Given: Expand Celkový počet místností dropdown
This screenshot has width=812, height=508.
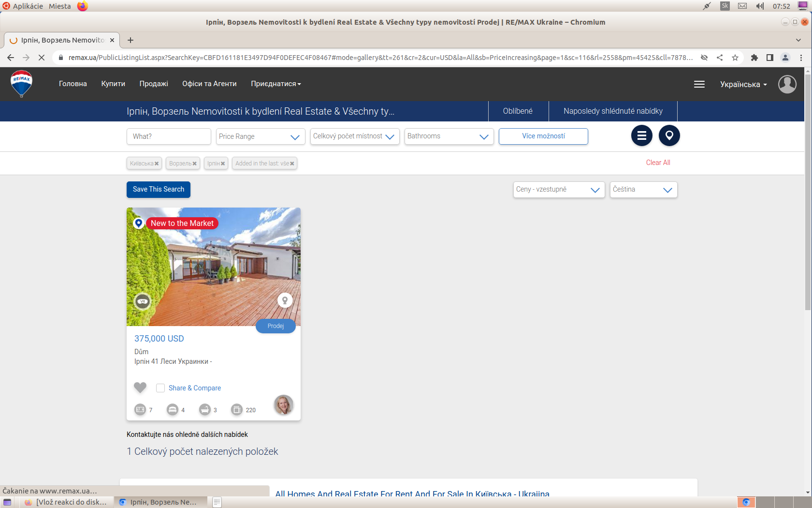Looking at the screenshot, I should [x=355, y=136].
